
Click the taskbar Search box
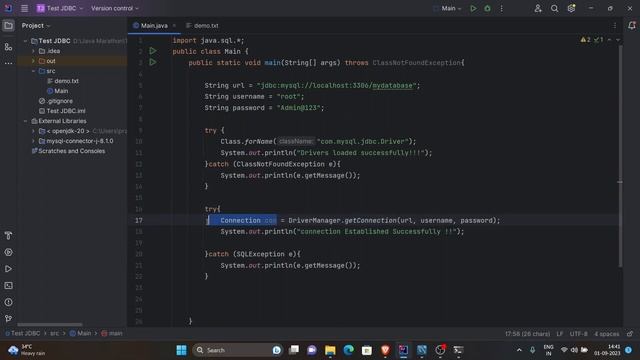click(x=237, y=350)
